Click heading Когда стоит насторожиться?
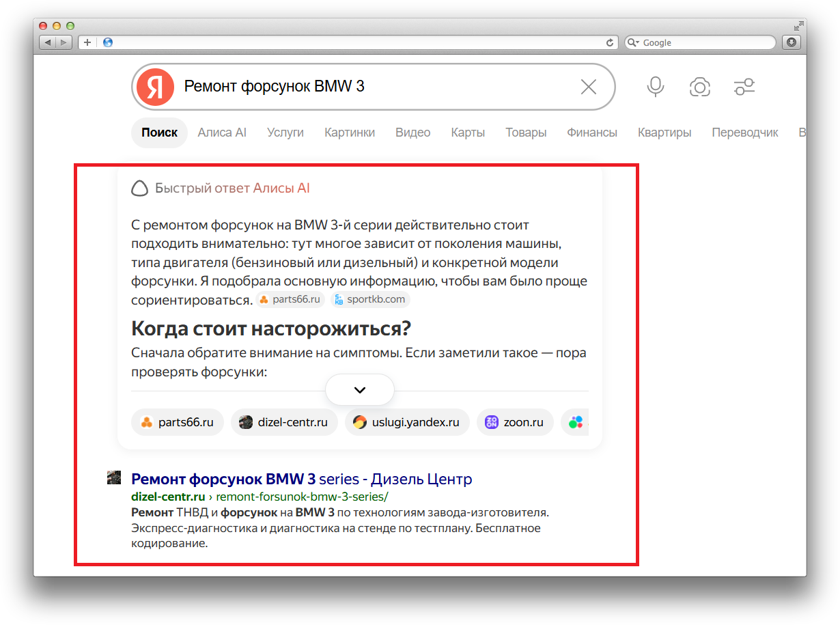 pos(271,329)
